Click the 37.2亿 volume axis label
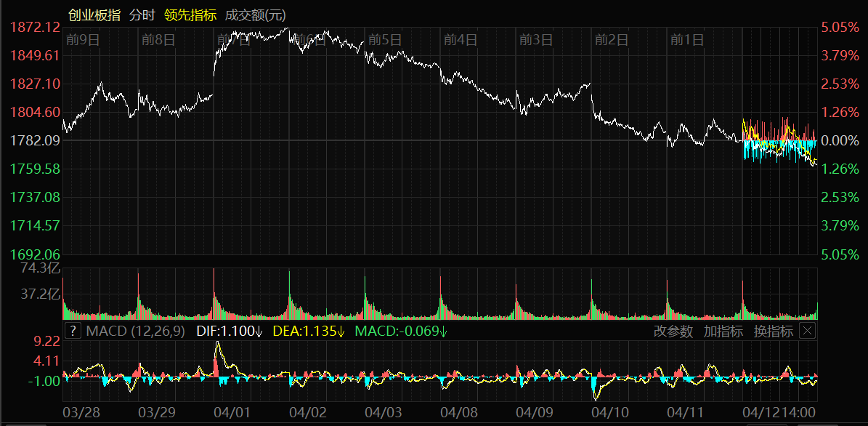 (x=41, y=294)
